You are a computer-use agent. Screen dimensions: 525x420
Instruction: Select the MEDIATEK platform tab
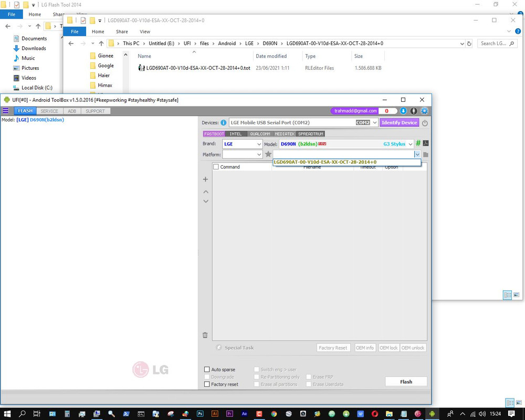tap(285, 134)
